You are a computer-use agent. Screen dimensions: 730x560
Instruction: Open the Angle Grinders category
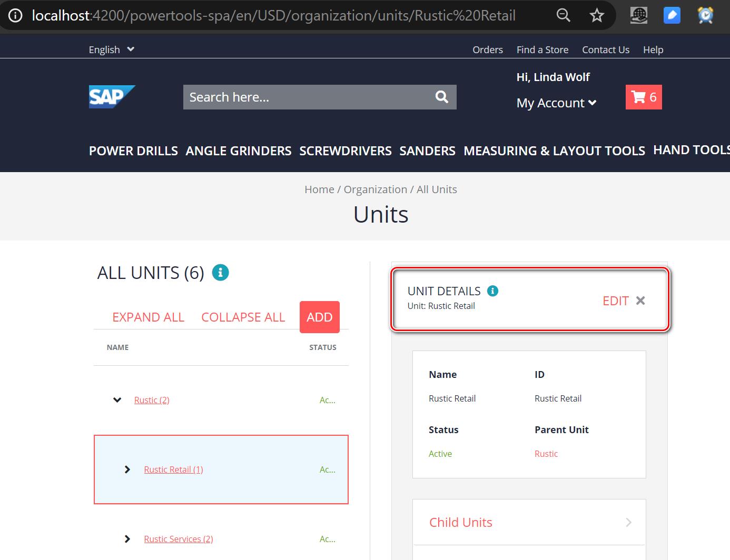(x=239, y=151)
